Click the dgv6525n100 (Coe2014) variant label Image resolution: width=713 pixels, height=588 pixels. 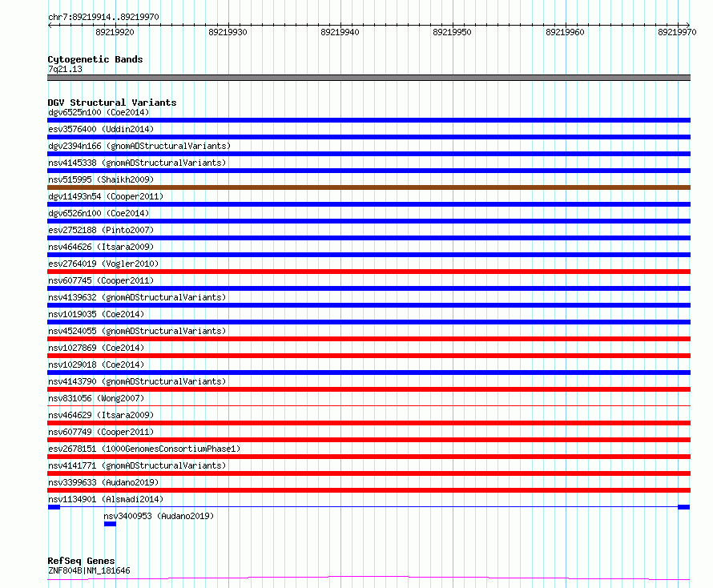pyautogui.click(x=99, y=112)
